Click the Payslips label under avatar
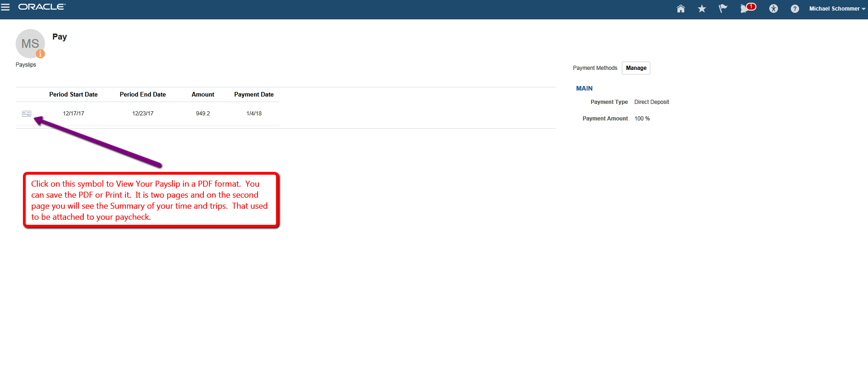868x388 pixels. (x=26, y=65)
